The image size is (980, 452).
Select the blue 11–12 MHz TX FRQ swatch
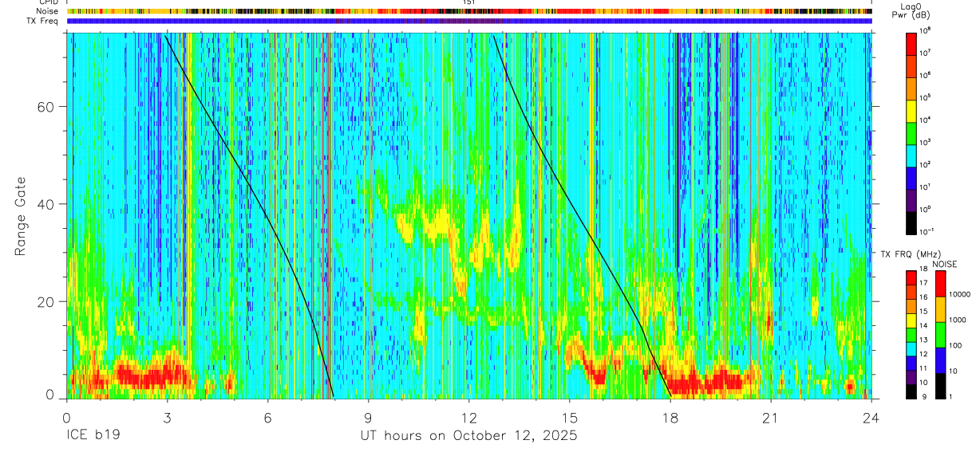(912, 363)
